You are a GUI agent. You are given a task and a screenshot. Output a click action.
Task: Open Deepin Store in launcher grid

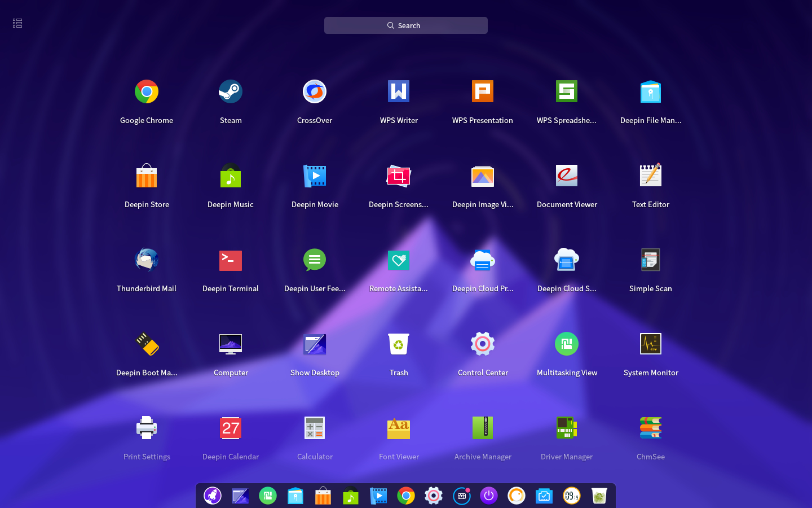[147, 176]
